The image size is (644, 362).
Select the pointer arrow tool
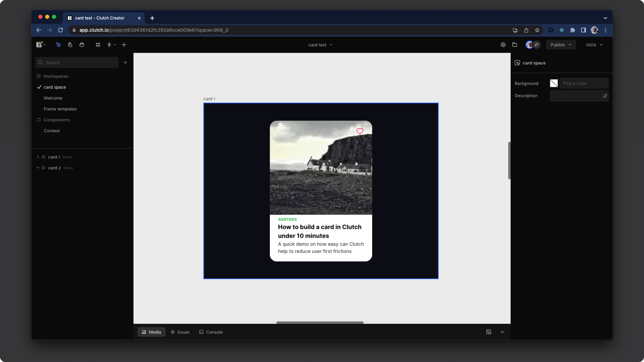pos(58,45)
